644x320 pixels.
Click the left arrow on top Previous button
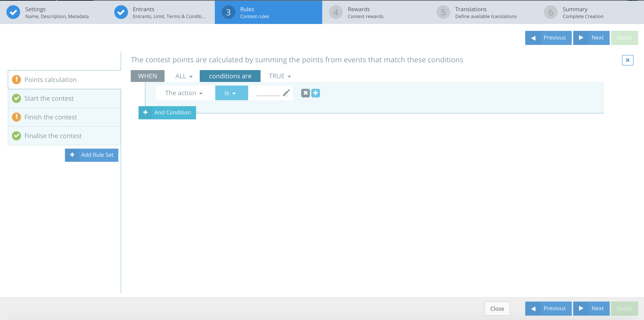coord(533,38)
